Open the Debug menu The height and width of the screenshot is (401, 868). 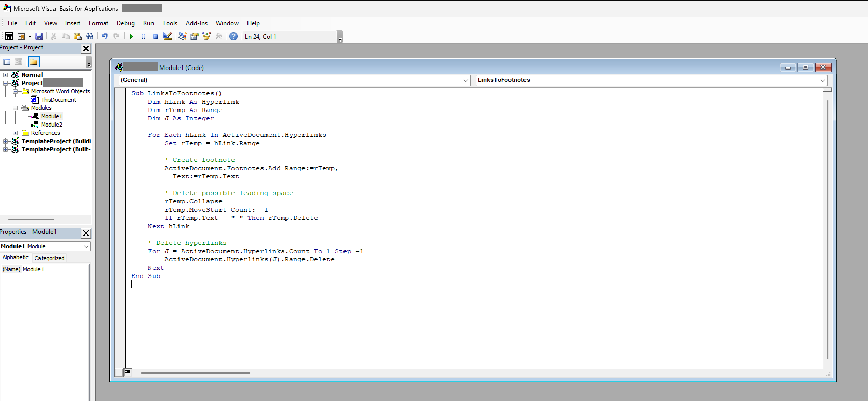[x=126, y=23]
